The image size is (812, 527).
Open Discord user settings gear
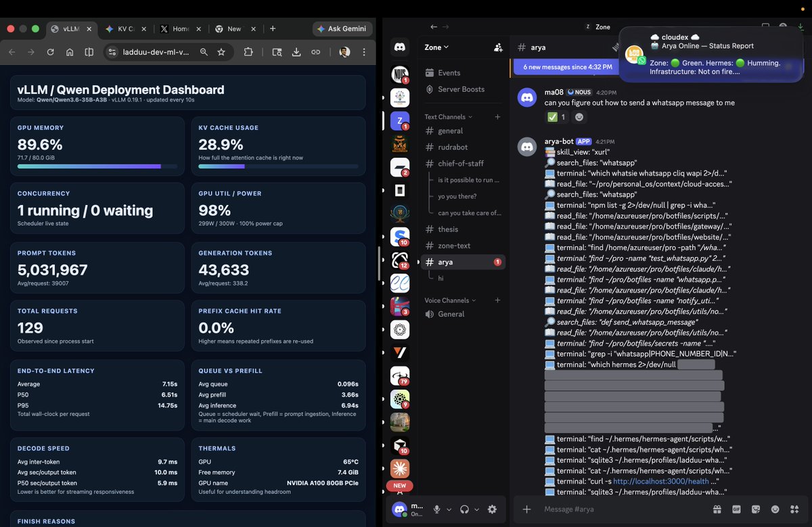pyautogui.click(x=492, y=509)
